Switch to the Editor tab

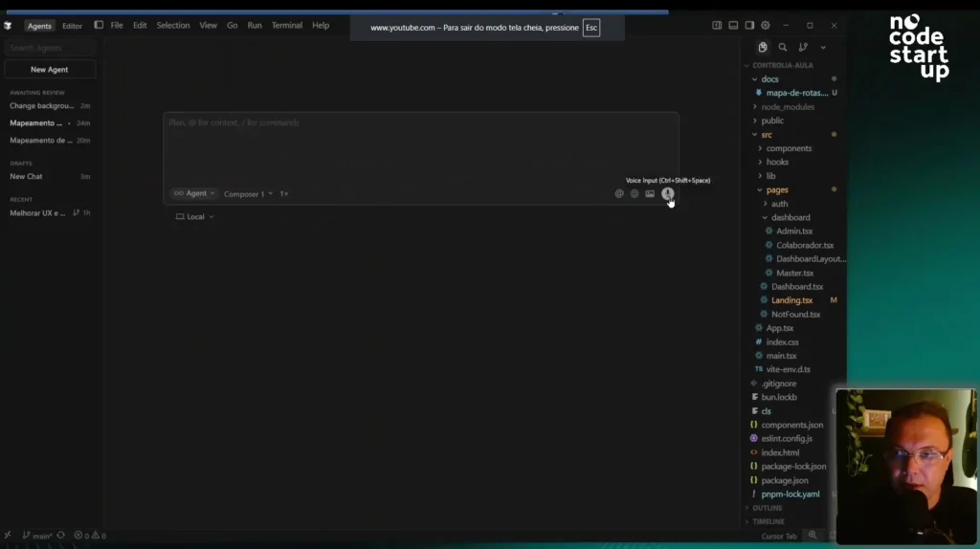point(72,26)
